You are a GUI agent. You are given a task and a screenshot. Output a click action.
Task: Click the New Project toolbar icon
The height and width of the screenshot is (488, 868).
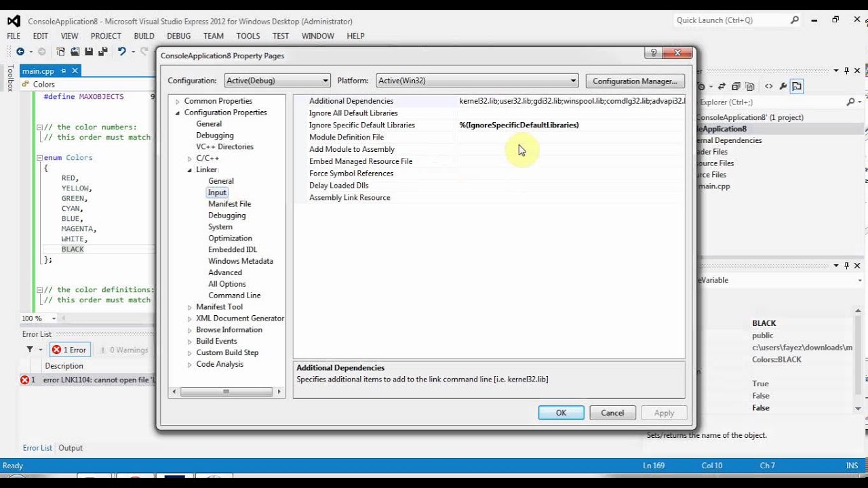click(61, 52)
